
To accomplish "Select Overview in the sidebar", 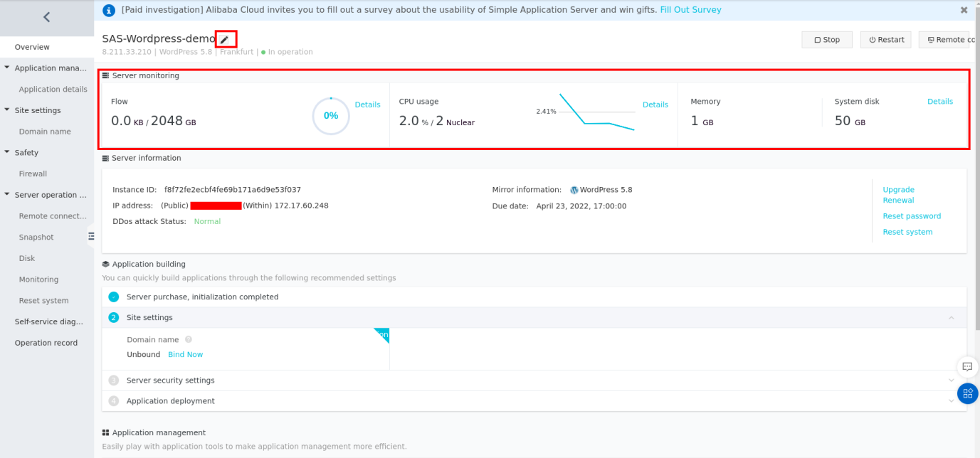I will (47, 47).
